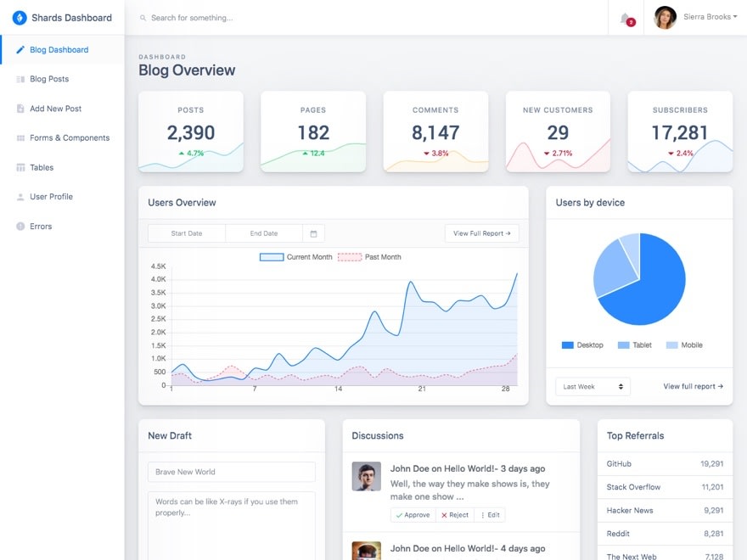
Task: Approve John Doe's first discussion comment
Action: click(x=413, y=515)
